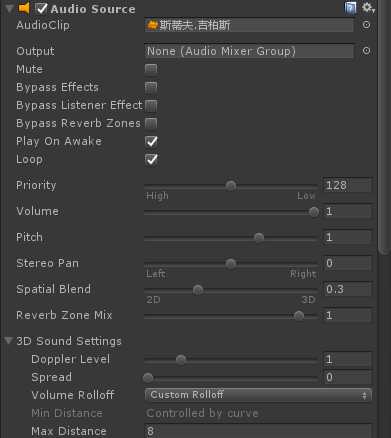Click the Spatial Blend slider handle
391x438 pixels.
(x=198, y=290)
